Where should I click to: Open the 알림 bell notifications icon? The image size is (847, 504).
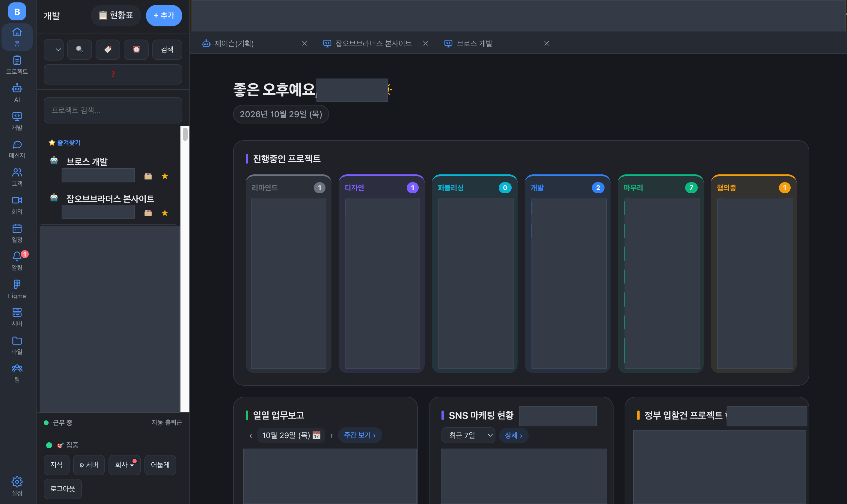(17, 261)
